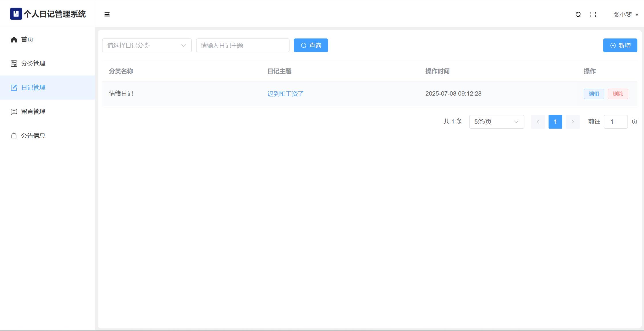The image size is (644, 331).
Task: Click the 留言管理 message icon
Action: point(14,112)
